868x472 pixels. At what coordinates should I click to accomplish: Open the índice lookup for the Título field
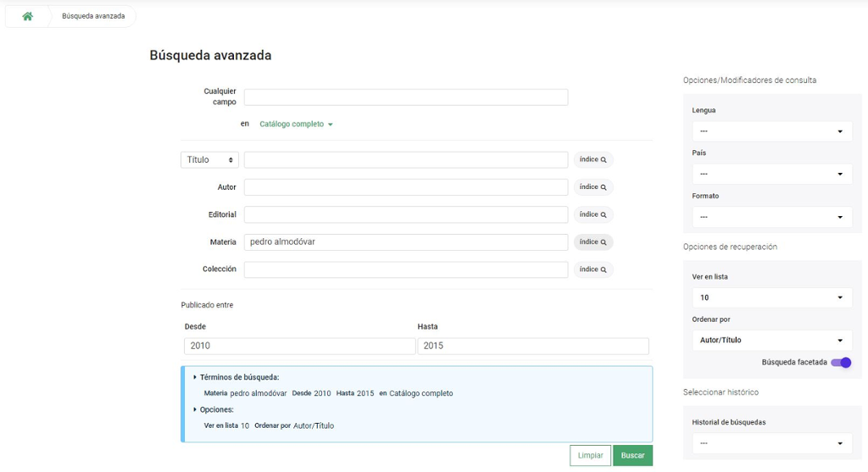tap(593, 160)
